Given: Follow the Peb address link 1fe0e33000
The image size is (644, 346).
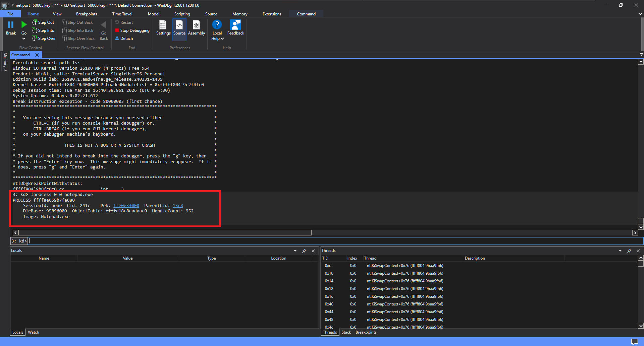Looking at the screenshot, I should tap(126, 205).
